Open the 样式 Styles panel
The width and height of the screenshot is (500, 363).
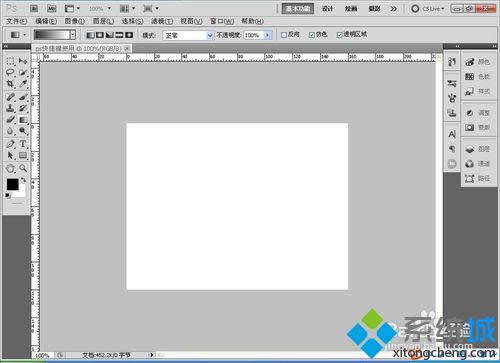[x=478, y=91]
